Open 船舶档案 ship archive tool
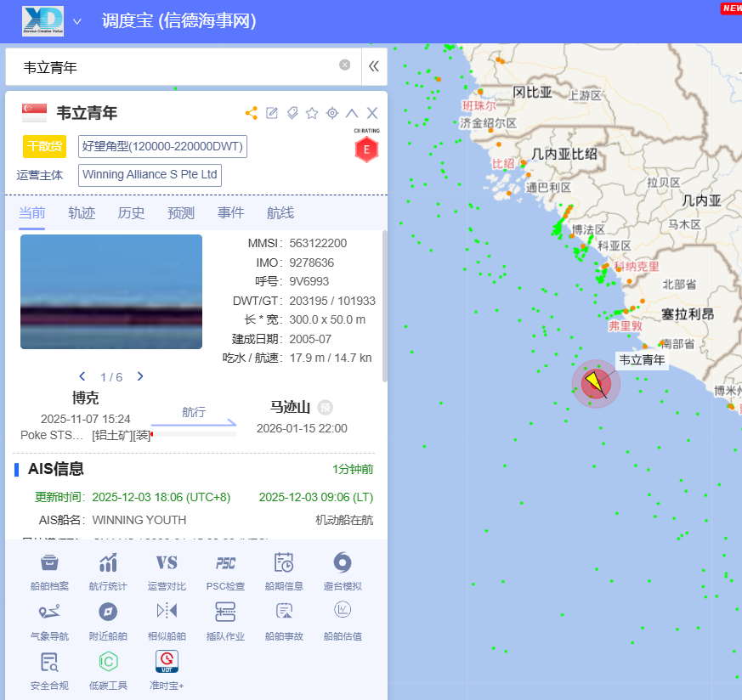The image size is (742, 700). 49,571
